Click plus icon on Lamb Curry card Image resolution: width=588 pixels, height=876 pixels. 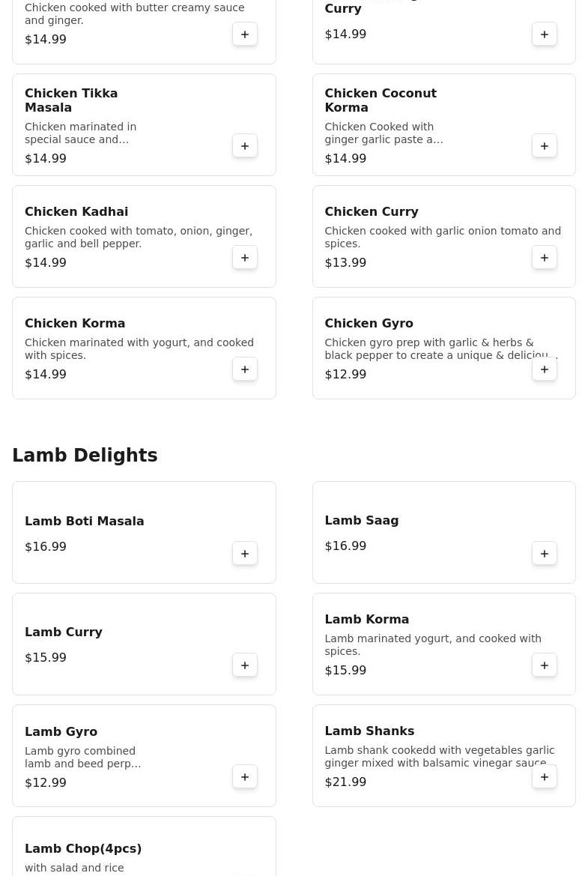coord(245,665)
